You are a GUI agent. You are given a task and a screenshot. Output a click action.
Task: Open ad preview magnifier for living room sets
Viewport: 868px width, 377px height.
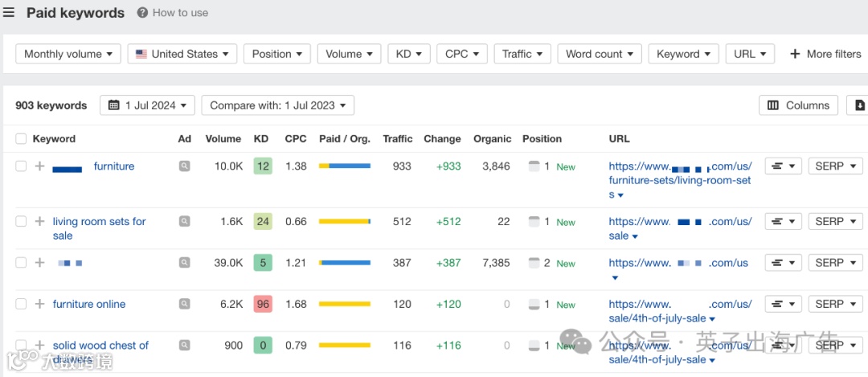pyautogui.click(x=185, y=221)
